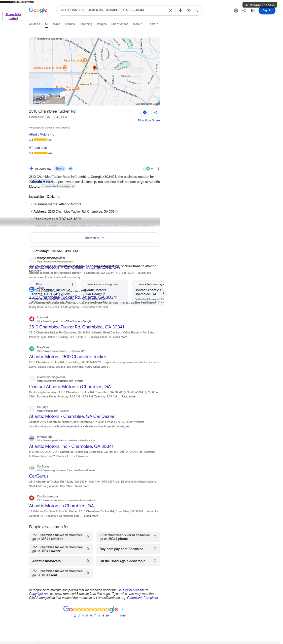This screenshot has width=283, height=644.
Task: Click CarGurus favicon
Action: (x=32, y=468)
